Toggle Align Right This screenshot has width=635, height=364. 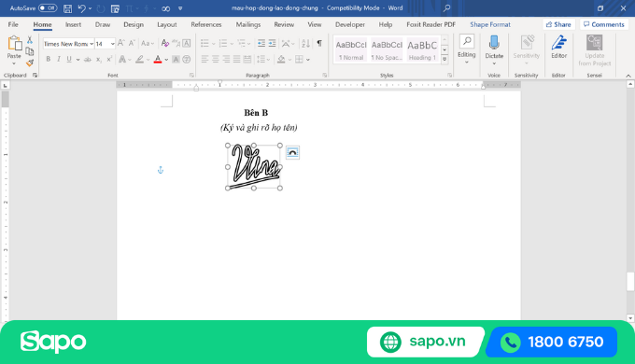226,60
